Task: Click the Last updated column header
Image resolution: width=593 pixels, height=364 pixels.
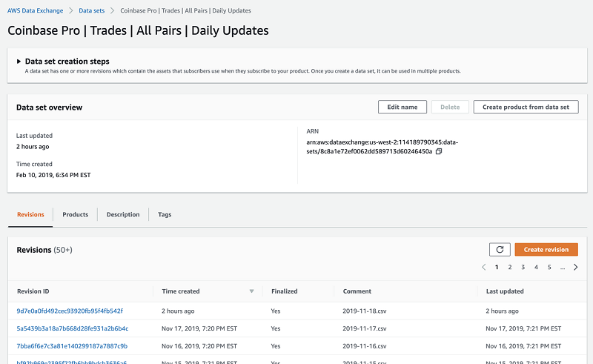Action: [x=505, y=291]
